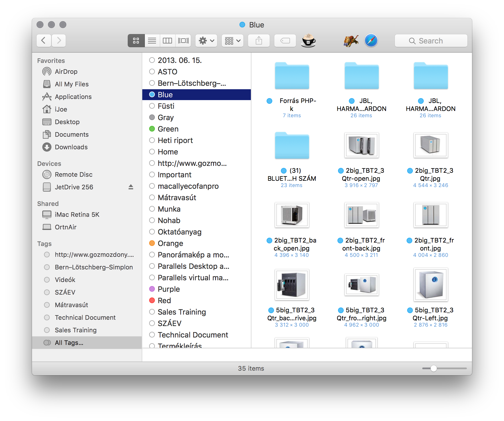Select ASTO tag in list
504x421 pixels.
197,72
